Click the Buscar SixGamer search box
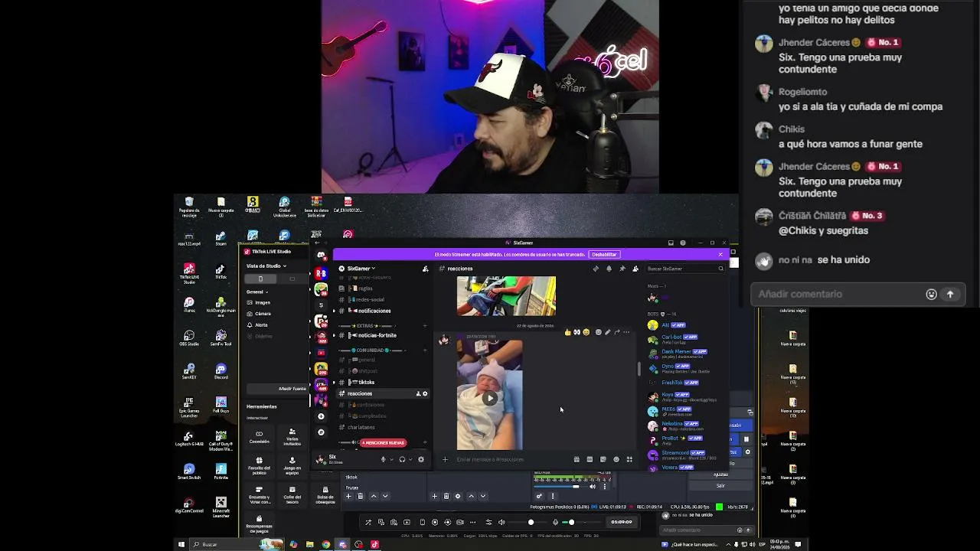Image resolution: width=980 pixels, height=551 pixels. pos(685,269)
